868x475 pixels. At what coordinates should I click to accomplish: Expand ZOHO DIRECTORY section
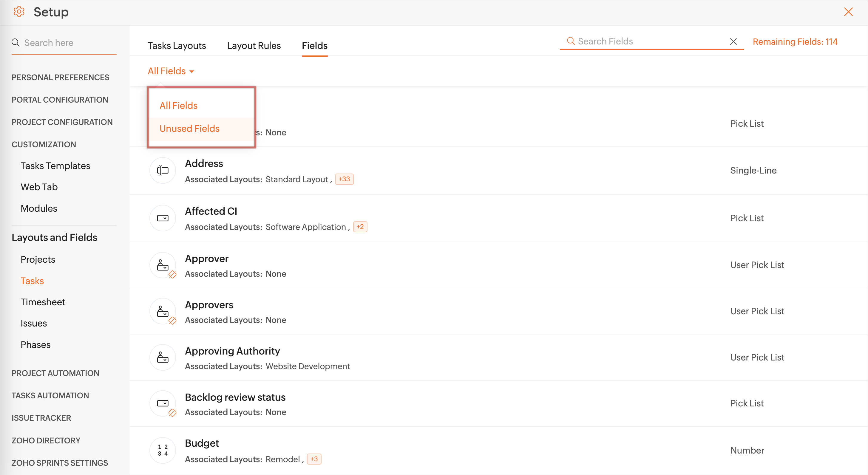tap(46, 441)
